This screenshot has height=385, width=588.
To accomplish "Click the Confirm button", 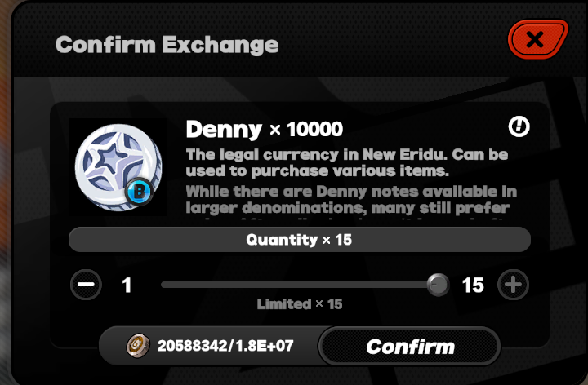I will coord(409,346).
